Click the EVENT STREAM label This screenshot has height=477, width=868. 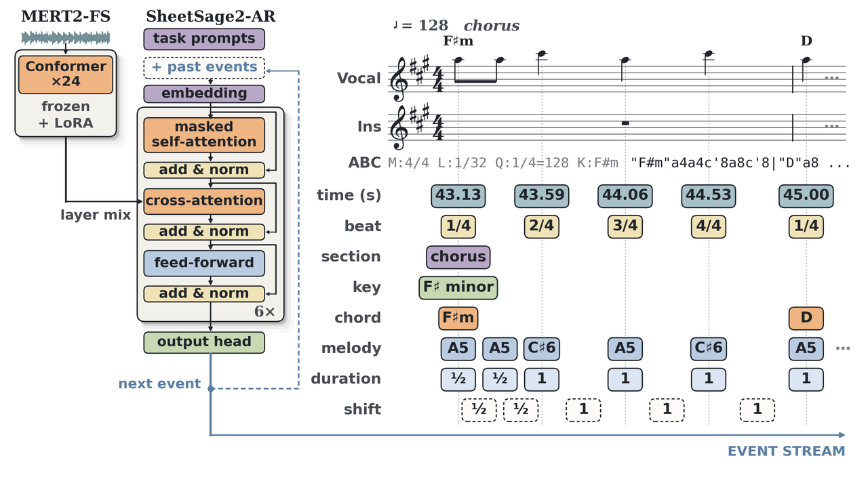pos(787,451)
